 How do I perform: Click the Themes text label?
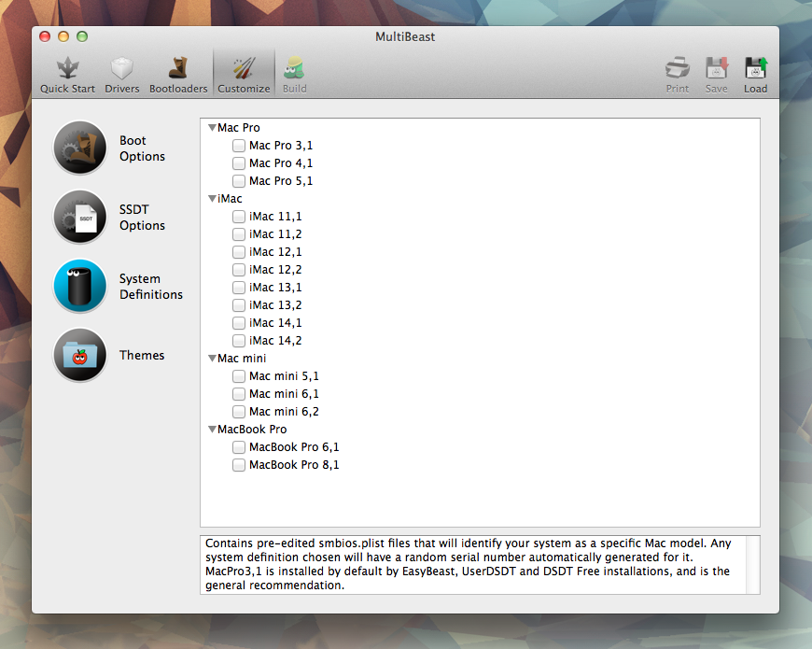point(141,356)
